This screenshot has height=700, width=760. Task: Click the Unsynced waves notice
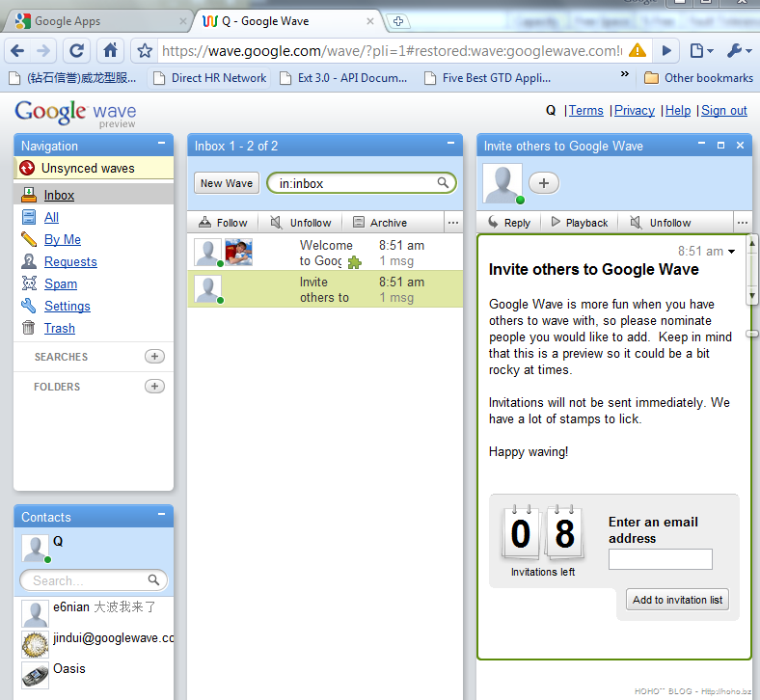coord(94,168)
